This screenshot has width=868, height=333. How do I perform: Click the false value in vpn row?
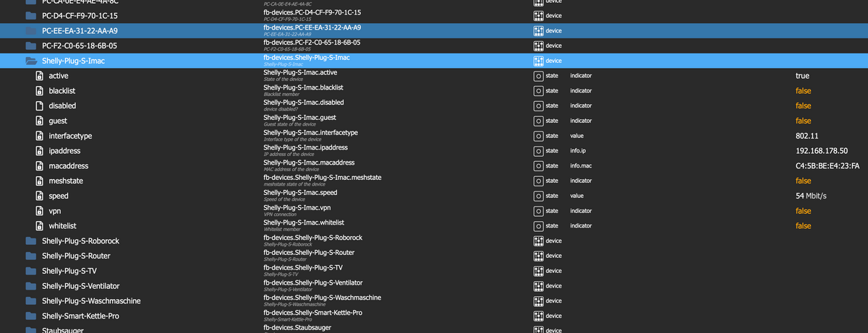pos(803,211)
